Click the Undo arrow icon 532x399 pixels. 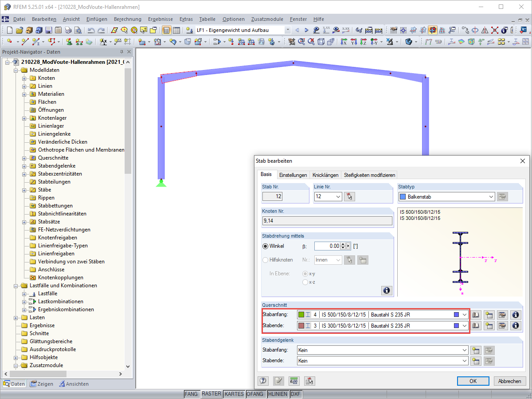click(91, 30)
